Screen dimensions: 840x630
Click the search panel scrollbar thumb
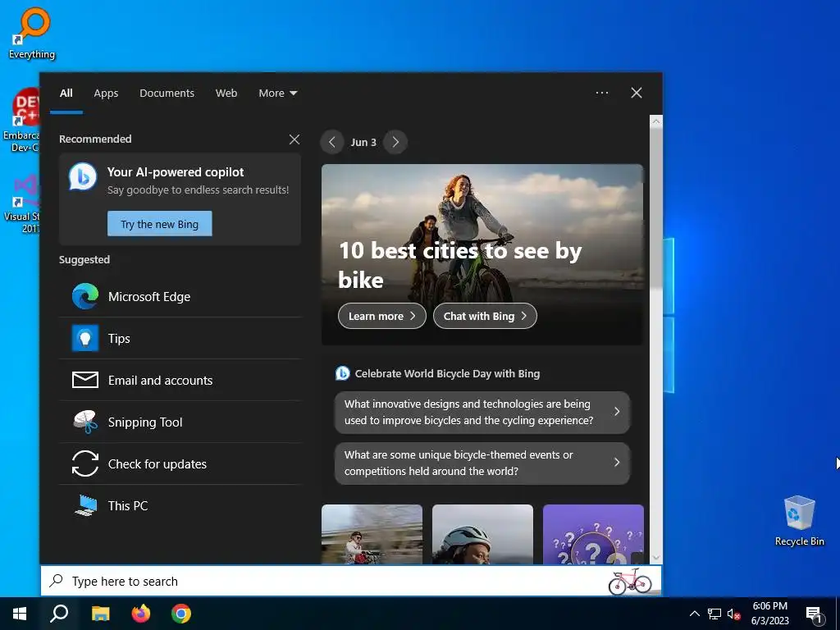655,207
